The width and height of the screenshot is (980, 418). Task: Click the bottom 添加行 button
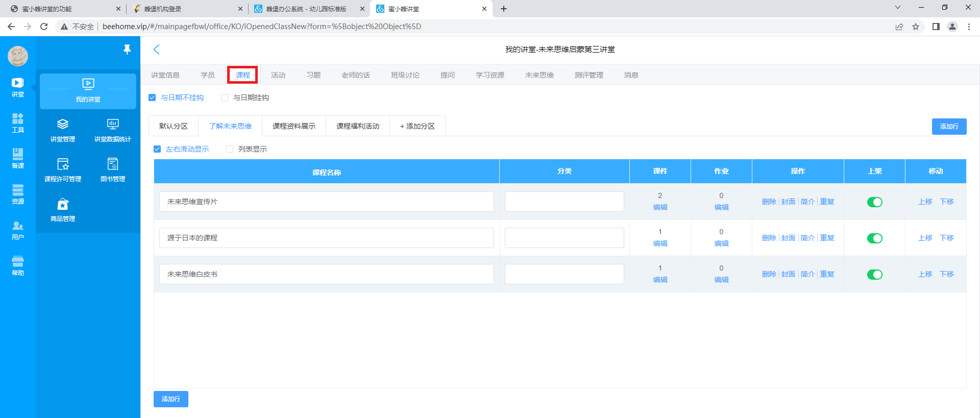[x=171, y=399]
